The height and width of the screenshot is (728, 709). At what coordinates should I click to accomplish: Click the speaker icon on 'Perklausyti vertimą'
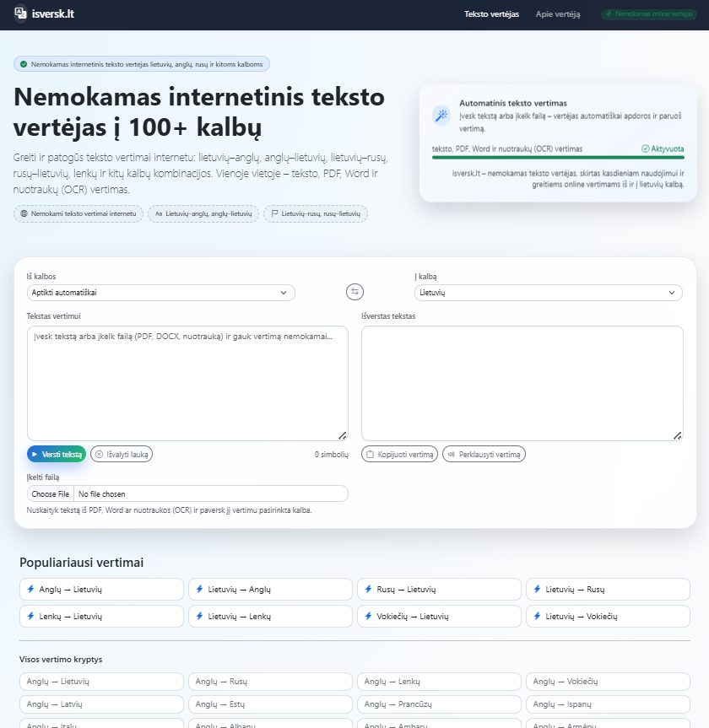pyautogui.click(x=452, y=453)
